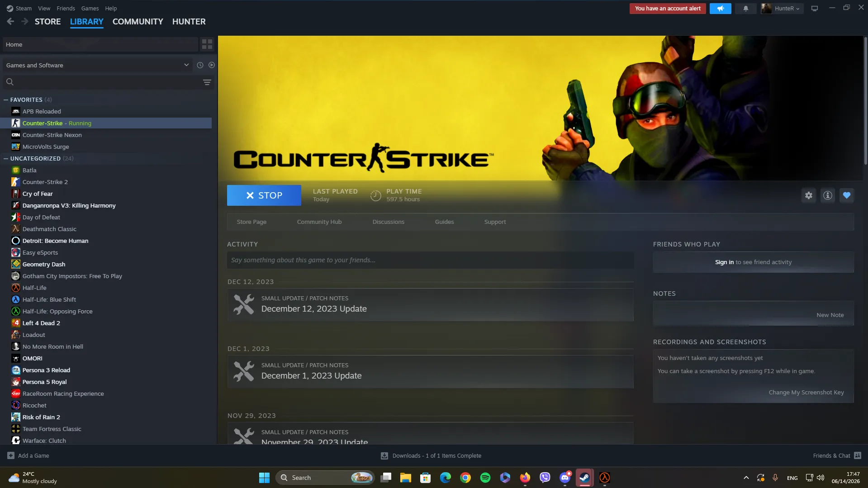
Task: Go back with the navigation back arrow
Action: pyautogui.click(x=10, y=21)
